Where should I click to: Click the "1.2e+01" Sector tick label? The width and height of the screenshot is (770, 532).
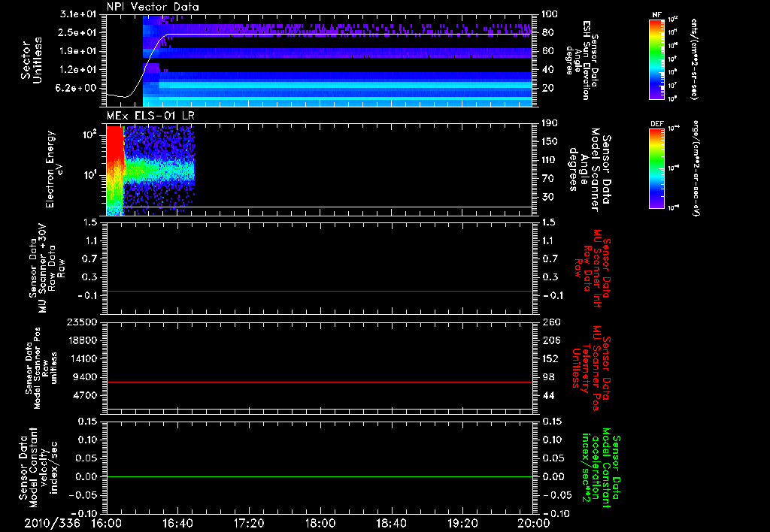point(78,69)
